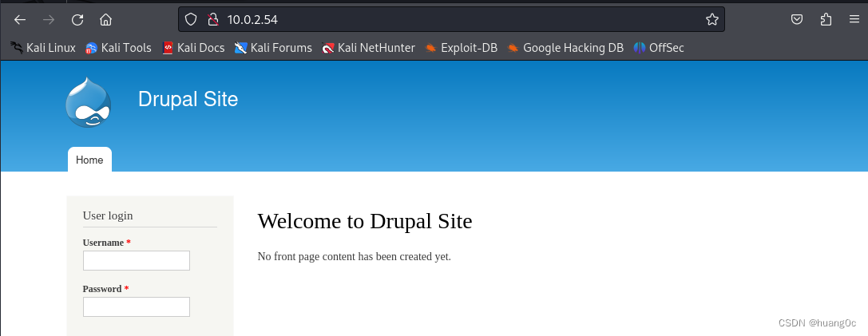Go back with the browser back arrow
Image resolution: width=868 pixels, height=336 pixels.
click(x=20, y=20)
